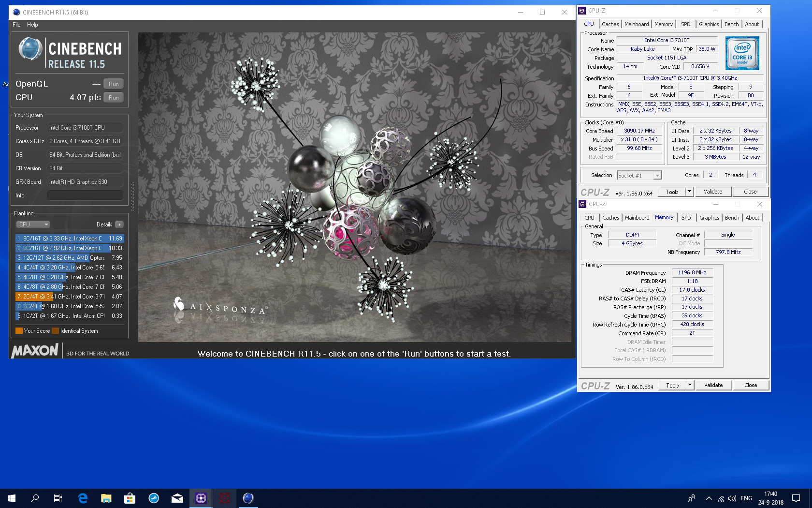The width and height of the screenshot is (812, 508).
Task: Open Mainboard tab in upper CPU-Z window
Action: coord(637,24)
